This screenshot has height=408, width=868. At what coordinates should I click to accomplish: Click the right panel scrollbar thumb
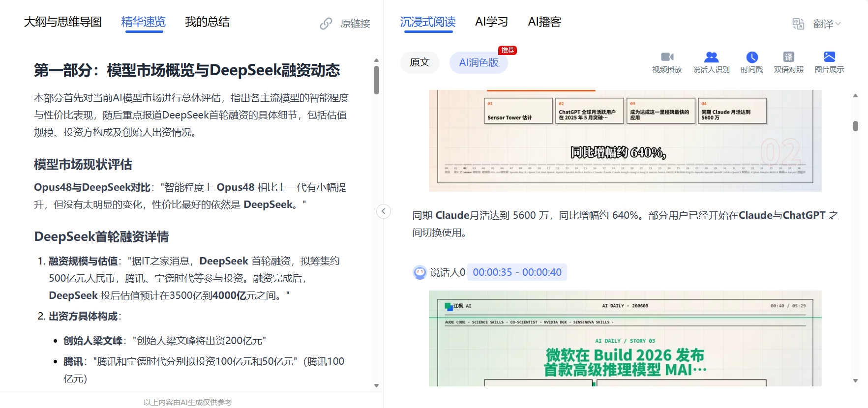855,126
